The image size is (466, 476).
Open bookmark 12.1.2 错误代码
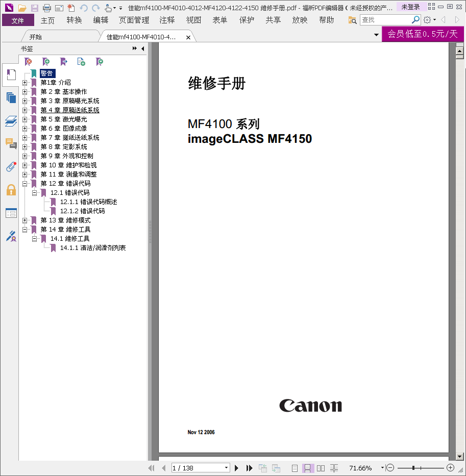pos(82,211)
